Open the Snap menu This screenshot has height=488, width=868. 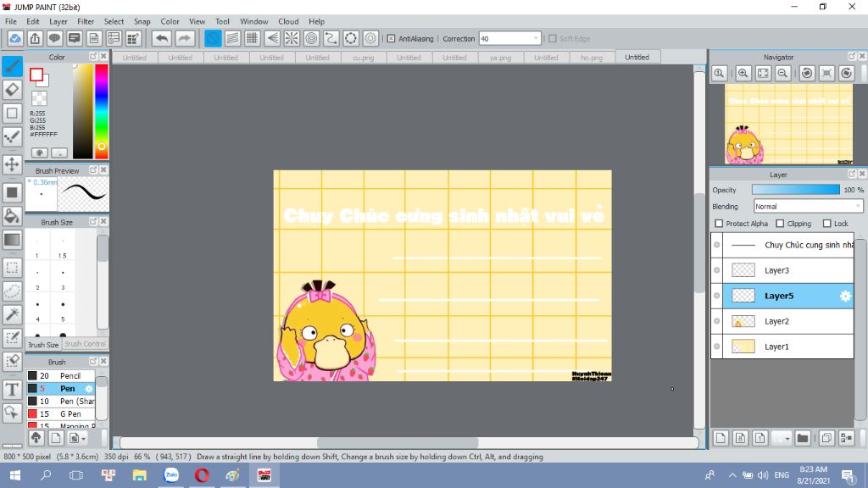coord(142,21)
